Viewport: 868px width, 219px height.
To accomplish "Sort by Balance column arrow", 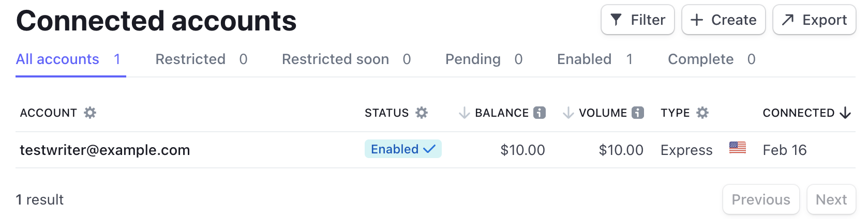I will click(x=464, y=113).
